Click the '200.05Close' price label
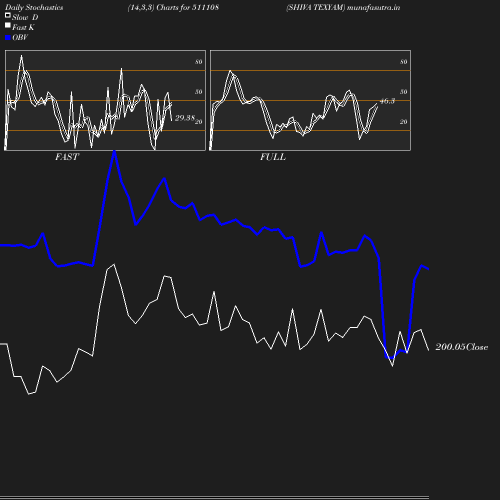The height and width of the screenshot is (500, 500). pos(462,347)
